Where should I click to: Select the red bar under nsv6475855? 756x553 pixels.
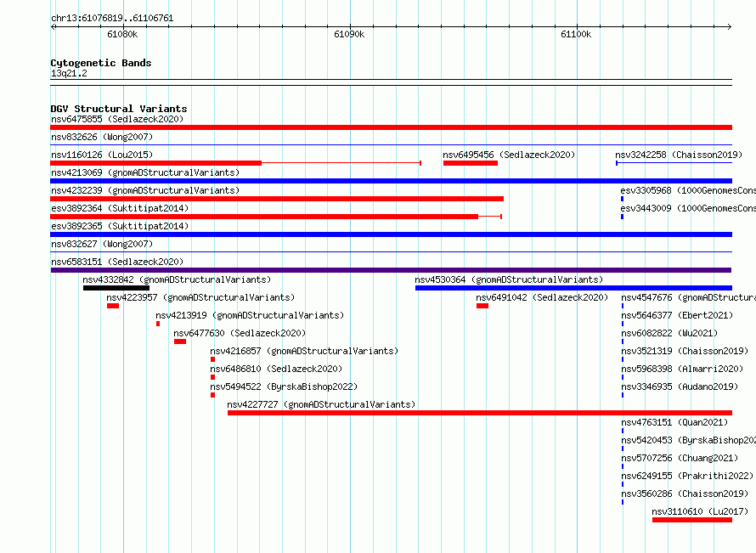click(x=391, y=127)
